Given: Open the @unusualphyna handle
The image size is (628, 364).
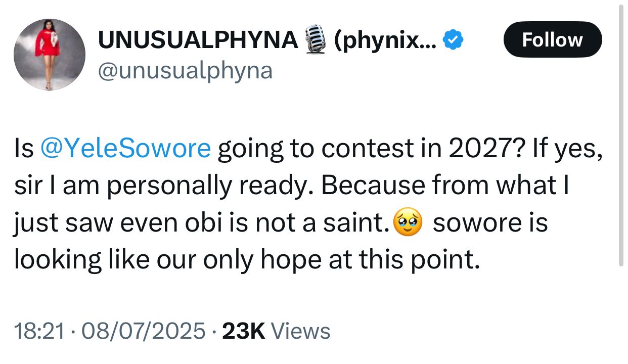Looking at the screenshot, I should (185, 70).
